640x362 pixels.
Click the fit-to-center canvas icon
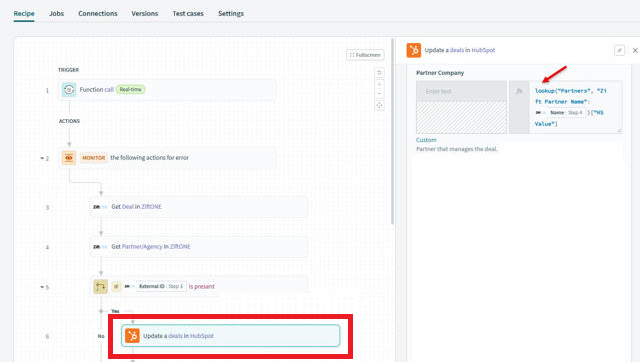tap(379, 106)
